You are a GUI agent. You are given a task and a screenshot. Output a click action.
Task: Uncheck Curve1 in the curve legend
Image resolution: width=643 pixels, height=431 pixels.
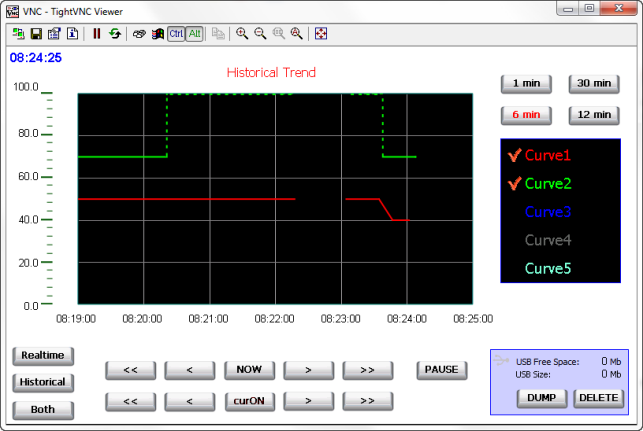click(516, 155)
